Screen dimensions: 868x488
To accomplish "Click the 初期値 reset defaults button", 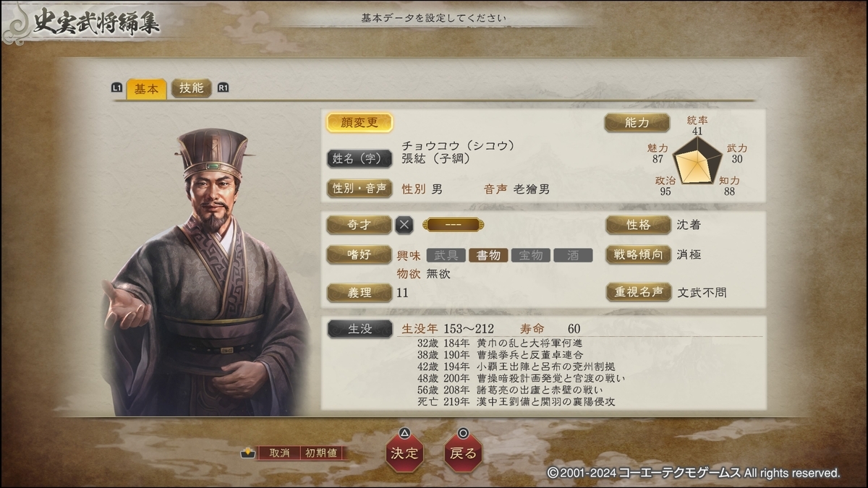I will 320,453.
